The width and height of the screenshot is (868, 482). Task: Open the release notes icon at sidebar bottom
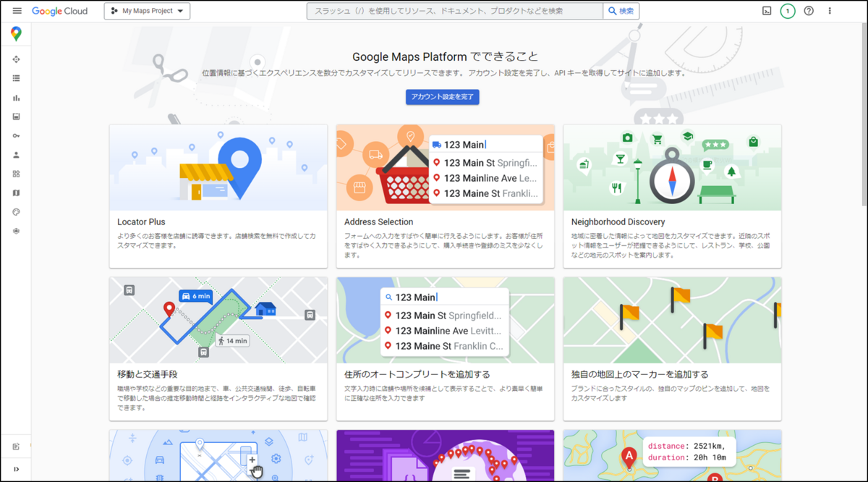coord(16,447)
